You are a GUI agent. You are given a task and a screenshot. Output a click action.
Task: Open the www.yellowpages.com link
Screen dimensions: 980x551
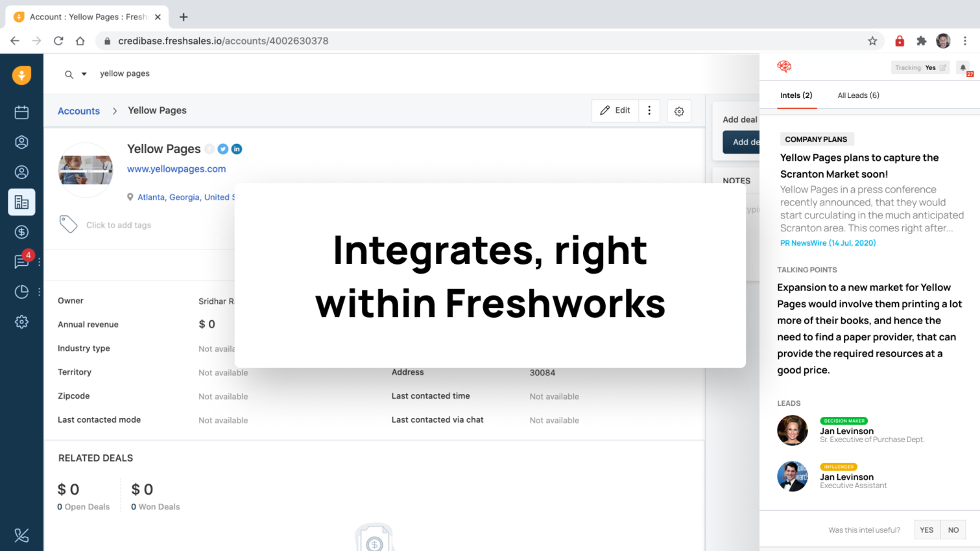point(176,169)
